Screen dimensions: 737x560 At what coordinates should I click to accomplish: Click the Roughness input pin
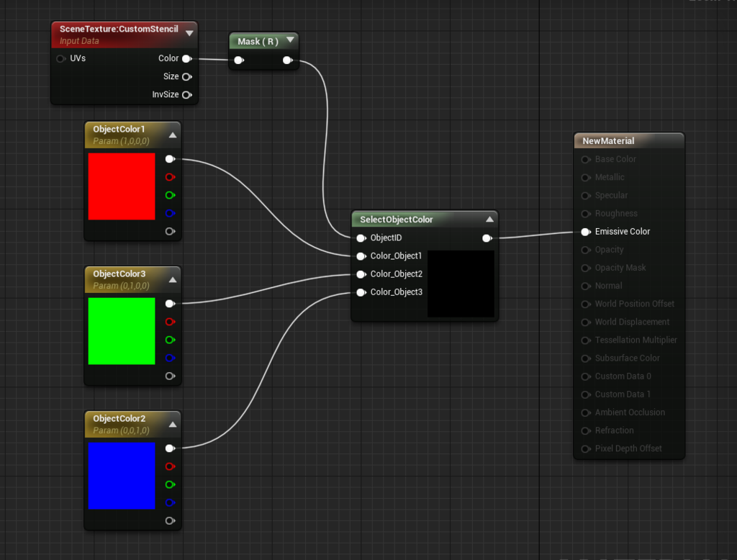586,214
